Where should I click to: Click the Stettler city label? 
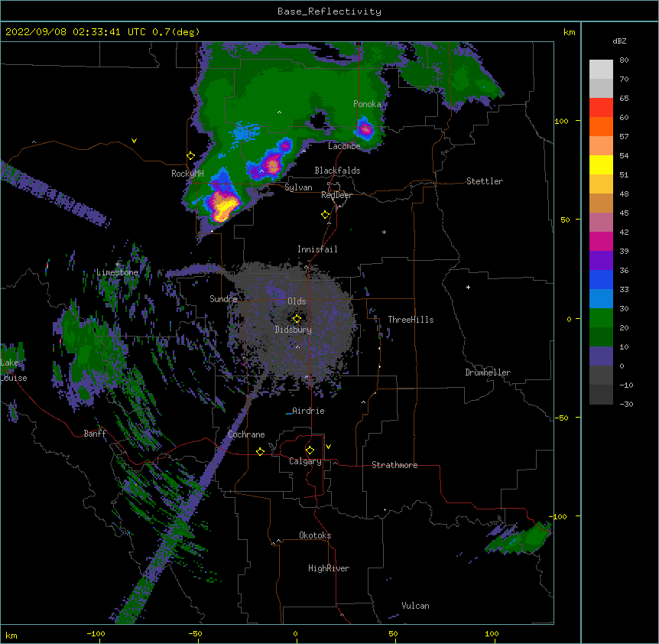point(485,181)
